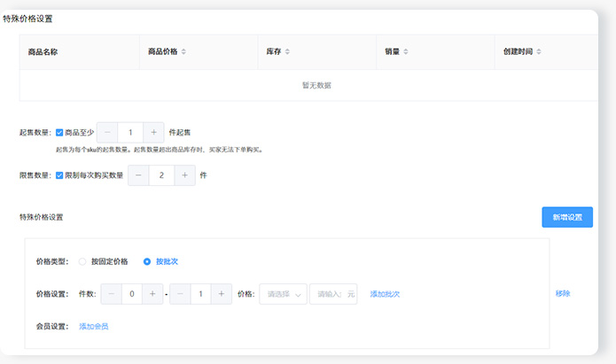Open the 请选择 price dropdown
Viewport: 616px width, 364px height.
coord(282,294)
